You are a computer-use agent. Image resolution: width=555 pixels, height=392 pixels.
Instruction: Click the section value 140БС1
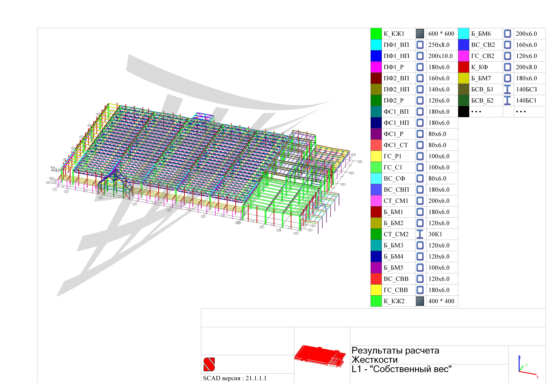(526, 101)
